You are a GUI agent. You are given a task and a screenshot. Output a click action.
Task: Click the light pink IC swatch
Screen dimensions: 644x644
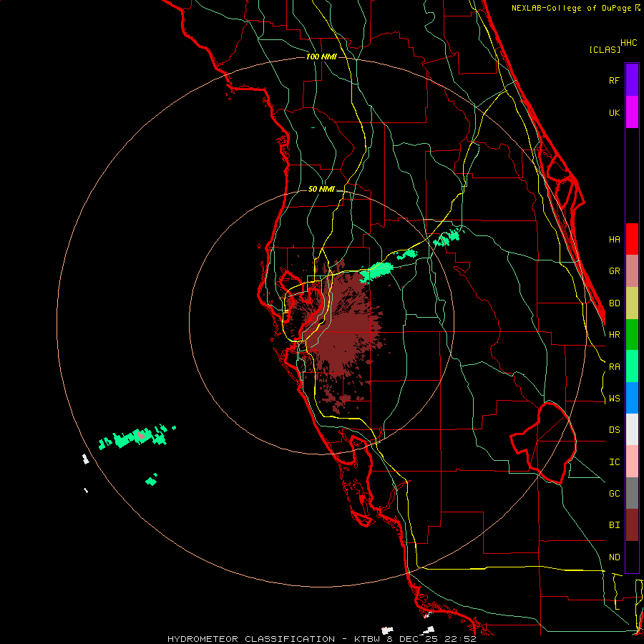tap(632, 462)
